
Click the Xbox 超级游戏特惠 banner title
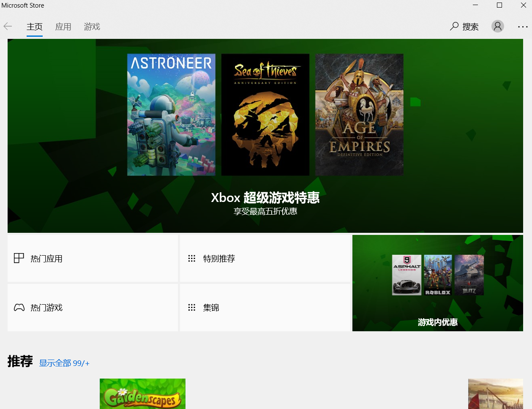coord(265,198)
